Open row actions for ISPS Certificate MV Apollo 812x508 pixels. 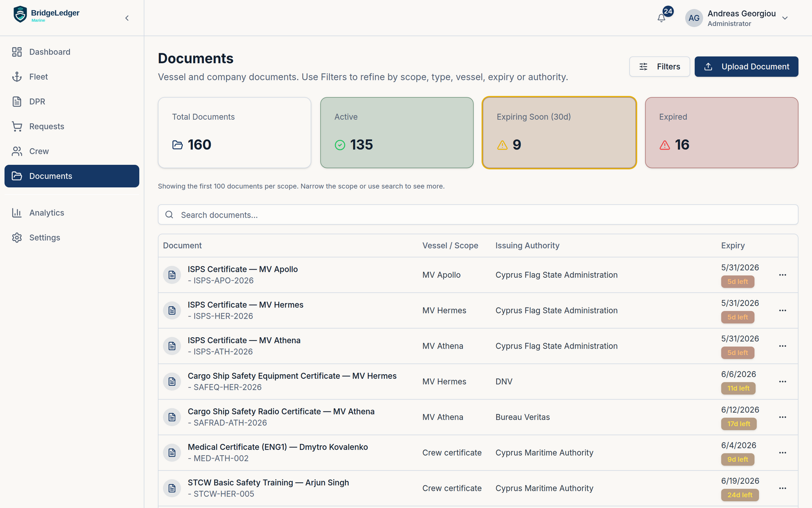[783, 275]
